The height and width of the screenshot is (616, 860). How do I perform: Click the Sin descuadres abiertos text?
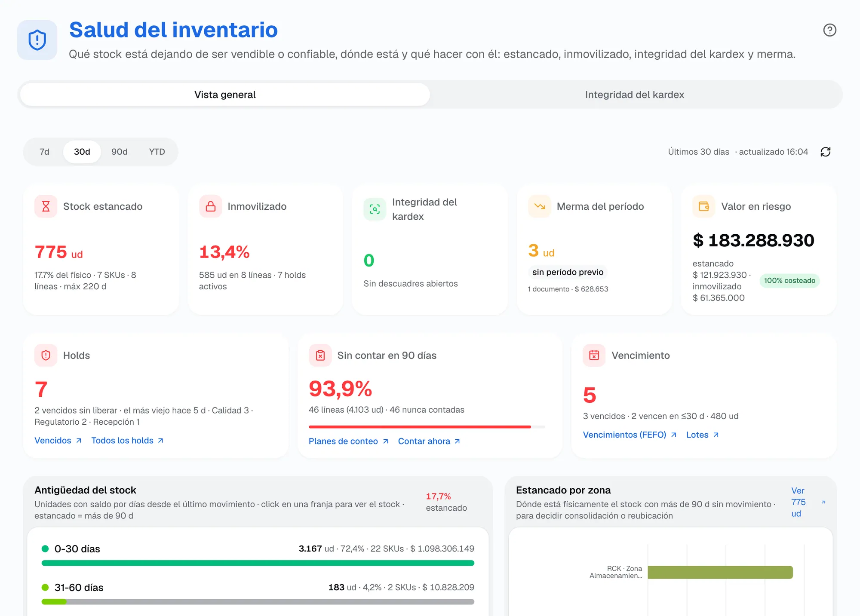(411, 284)
